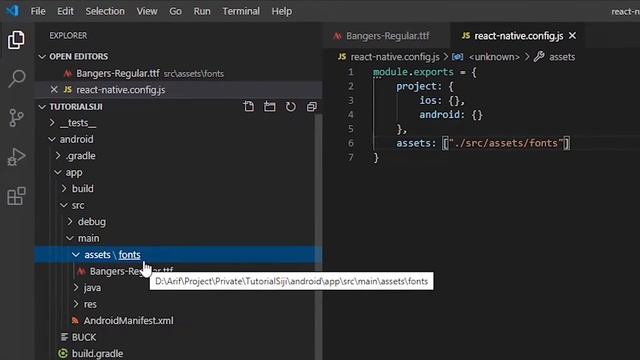Open the Help menu
Viewport: 640px width, 360px height.
point(282,11)
